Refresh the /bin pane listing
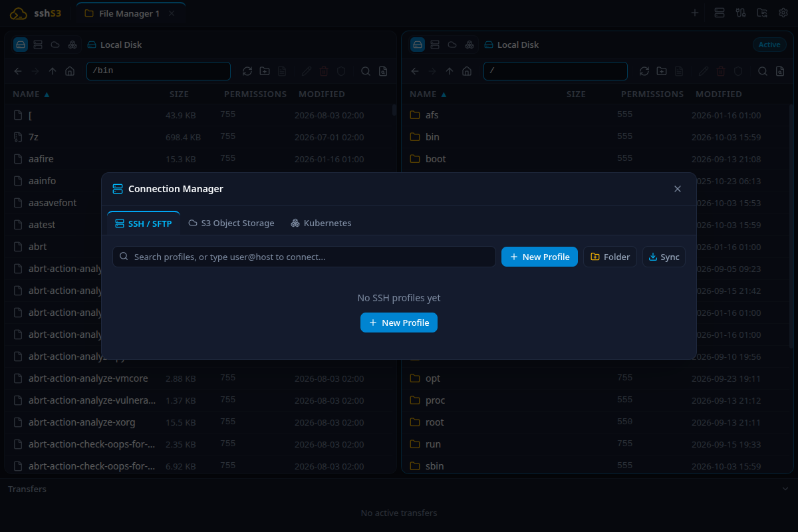Screen dimensions: 798x532 247,71
